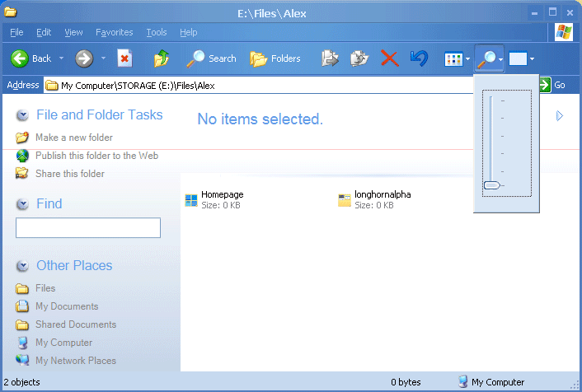Toggle the Folders pane button
This screenshot has height=392, width=582.
tap(275, 58)
